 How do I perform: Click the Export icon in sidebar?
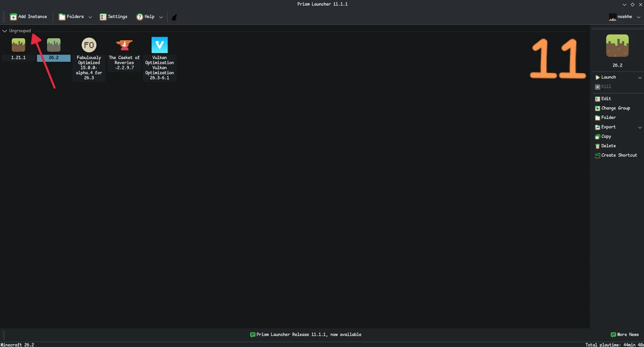(x=598, y=127)
